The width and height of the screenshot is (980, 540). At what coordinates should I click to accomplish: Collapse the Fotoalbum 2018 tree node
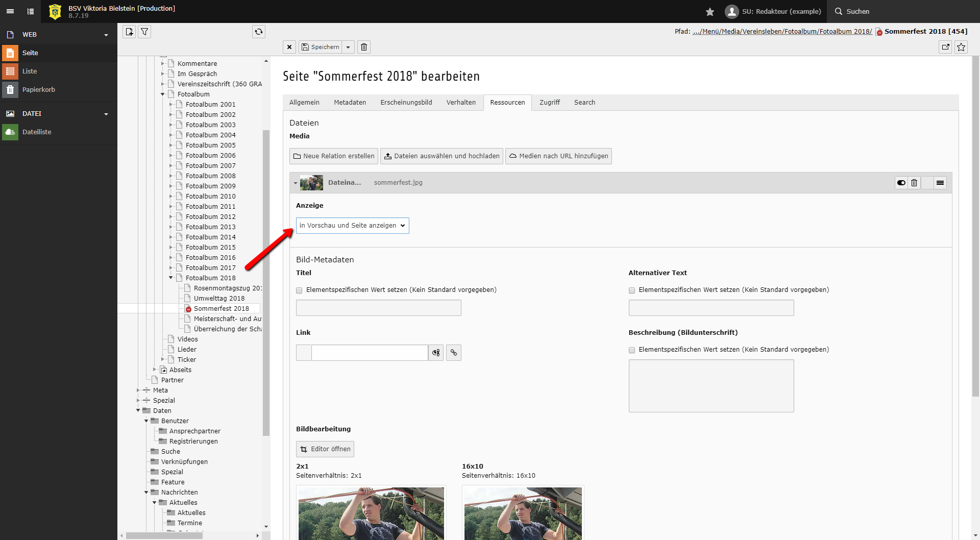(x=171, y=278)
